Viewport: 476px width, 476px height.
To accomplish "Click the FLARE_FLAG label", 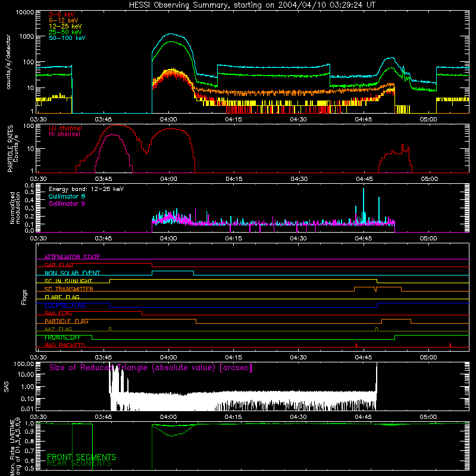I will (62, 297).
